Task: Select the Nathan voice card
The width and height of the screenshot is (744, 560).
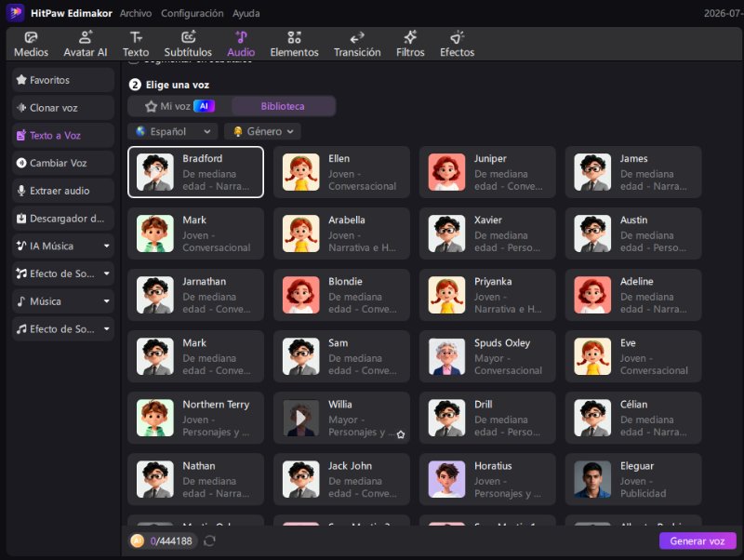Action: click(x=195, y=479)
